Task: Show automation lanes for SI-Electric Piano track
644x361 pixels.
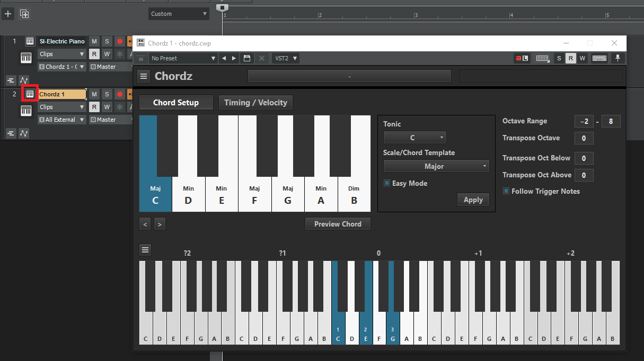Action: [x=24, y=80]
